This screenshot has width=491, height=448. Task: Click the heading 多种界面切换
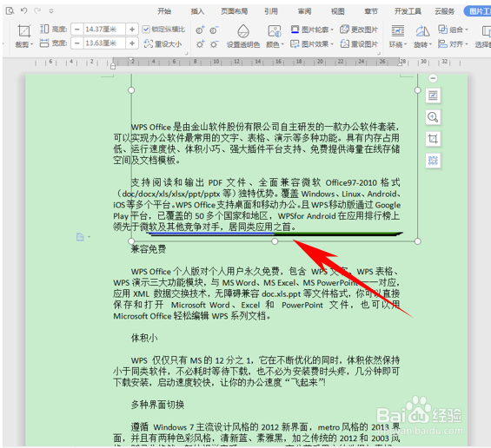click(157, 405)
